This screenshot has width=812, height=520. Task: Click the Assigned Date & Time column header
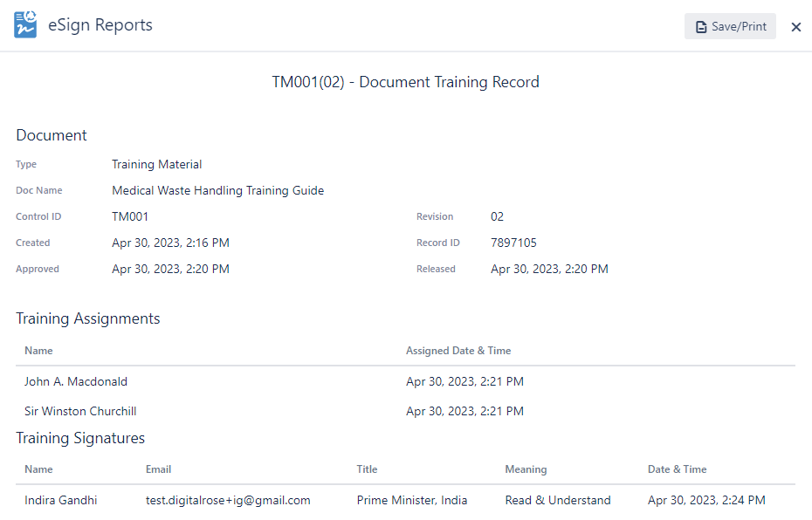pos(458,351)
